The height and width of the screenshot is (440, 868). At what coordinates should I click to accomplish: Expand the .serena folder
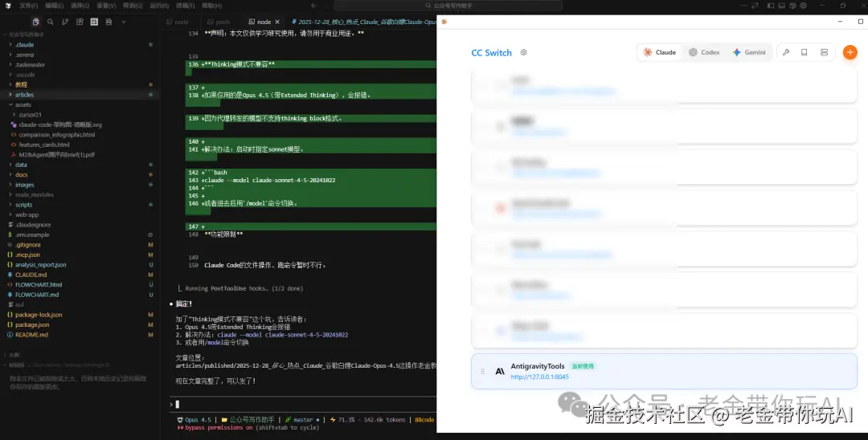[25, 55]
